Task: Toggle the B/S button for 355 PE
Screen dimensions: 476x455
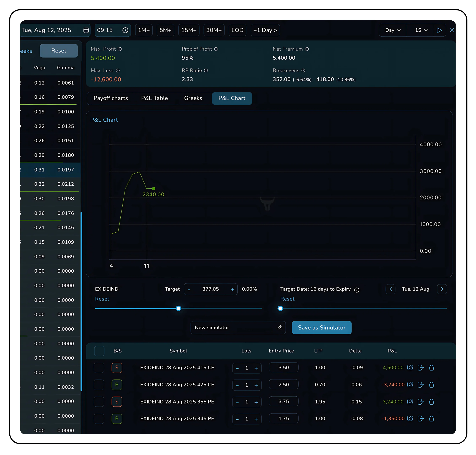Action: [x=117, y=402]
